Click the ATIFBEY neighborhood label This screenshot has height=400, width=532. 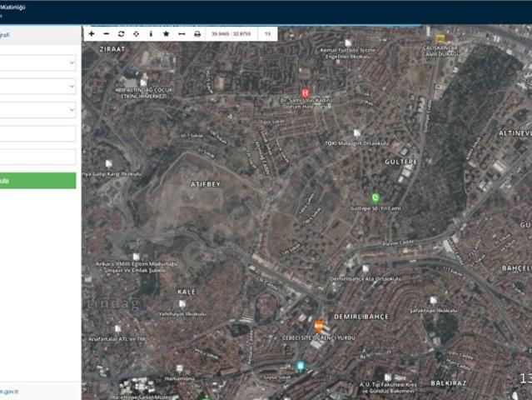[x=206, y=184]
